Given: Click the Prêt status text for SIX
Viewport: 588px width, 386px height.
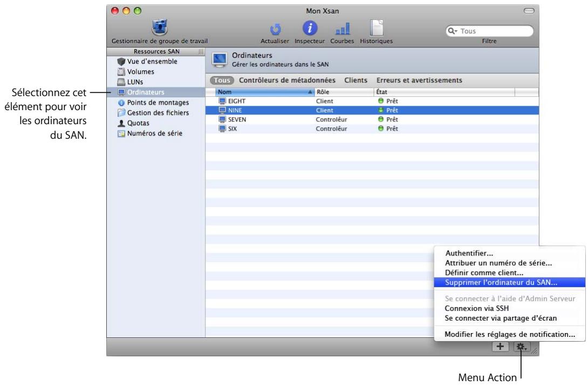Looking at the screenshot, I should pos(392,128).
